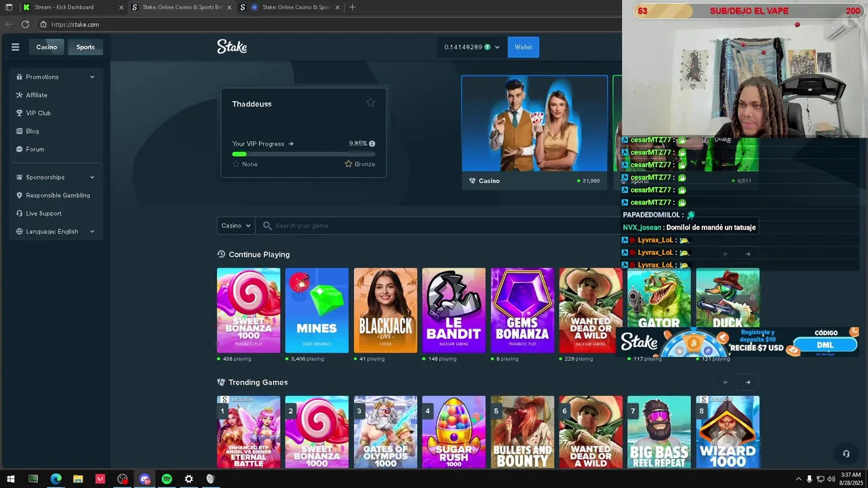Click the VIP progress bar

(304, 154)
